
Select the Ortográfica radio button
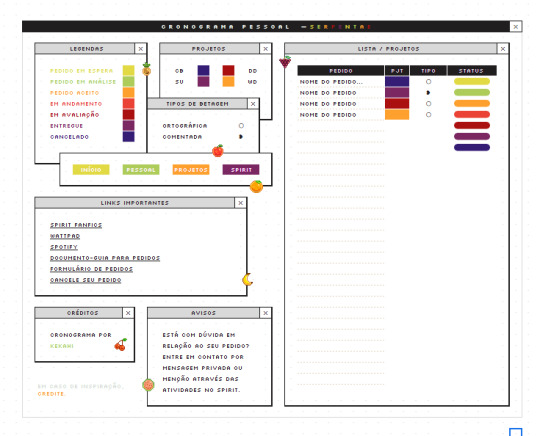coord(241,126)
